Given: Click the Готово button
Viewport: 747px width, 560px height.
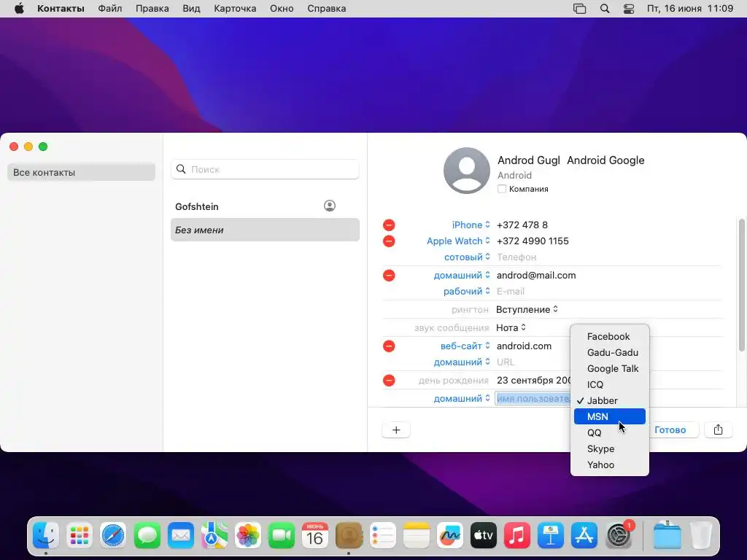Looking at the screenshot, I should pos(670,430).
